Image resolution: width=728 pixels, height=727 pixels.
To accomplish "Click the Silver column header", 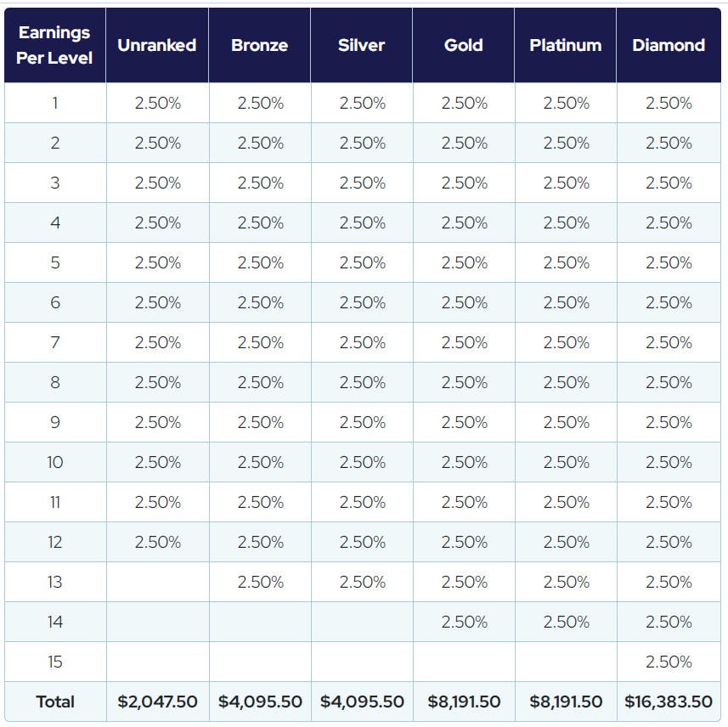I will pyautogui.click(x=362, y=45).
